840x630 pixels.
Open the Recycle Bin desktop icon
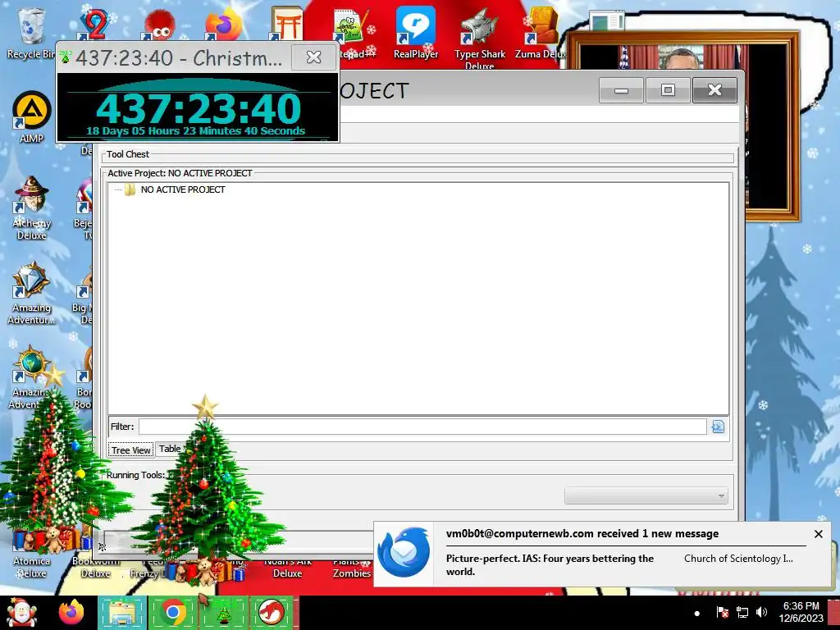click(x=30, y=31)
